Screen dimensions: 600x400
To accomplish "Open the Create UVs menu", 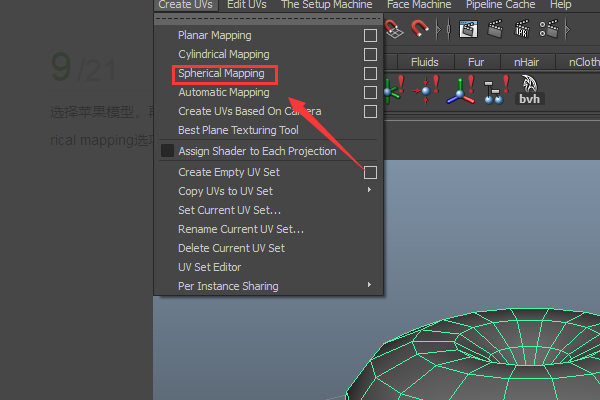I will [x=186, y=5].
